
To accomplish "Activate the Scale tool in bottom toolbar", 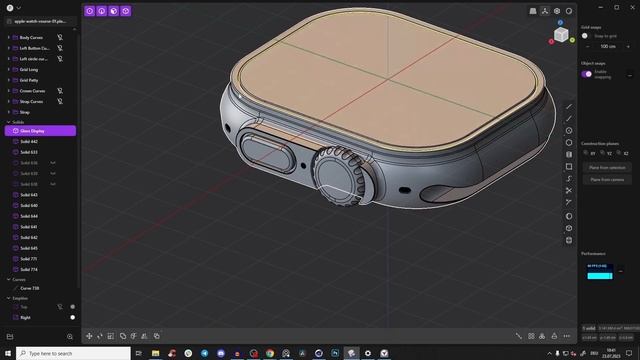I will click(111, 336).
